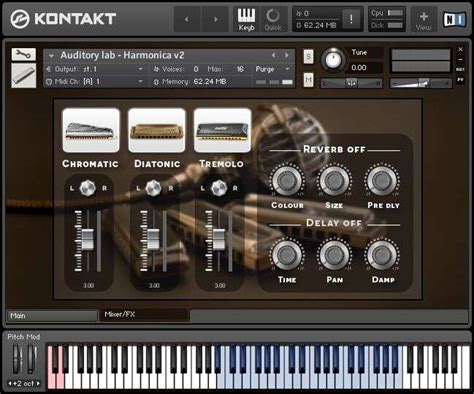Open instrument edit mode with the wrench icon
474x394 pixels.
[x=24, y=54]
